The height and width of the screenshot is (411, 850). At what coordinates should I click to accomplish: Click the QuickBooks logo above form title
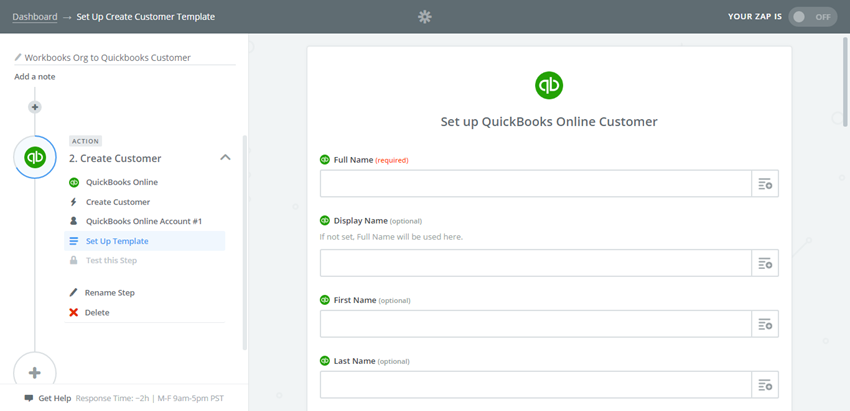[x=549, y=85]
